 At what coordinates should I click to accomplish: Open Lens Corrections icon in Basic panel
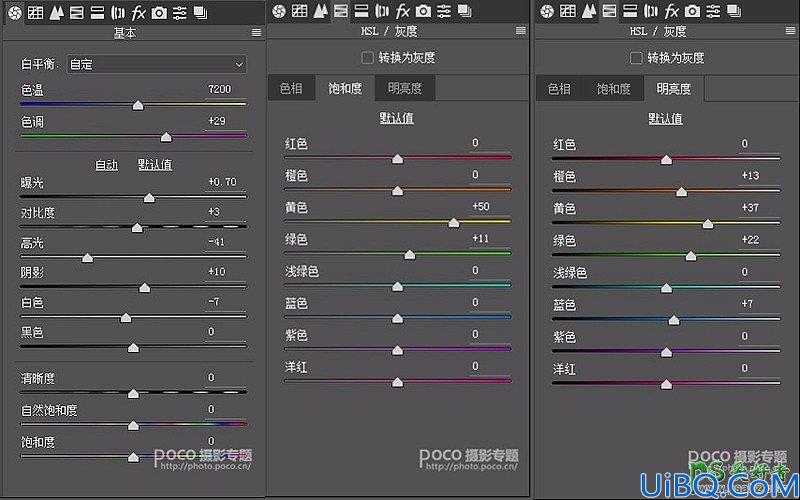(x=118, y=13)
